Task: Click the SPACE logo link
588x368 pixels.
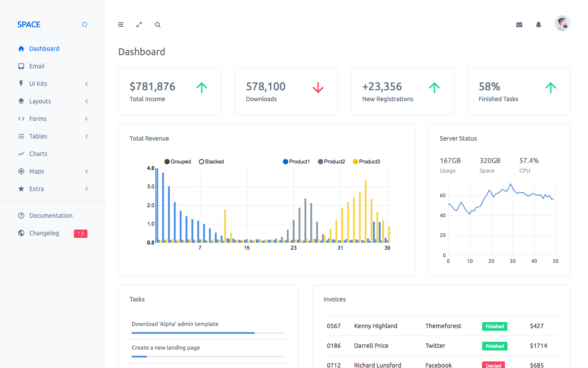Action: (x=29, y=25)
